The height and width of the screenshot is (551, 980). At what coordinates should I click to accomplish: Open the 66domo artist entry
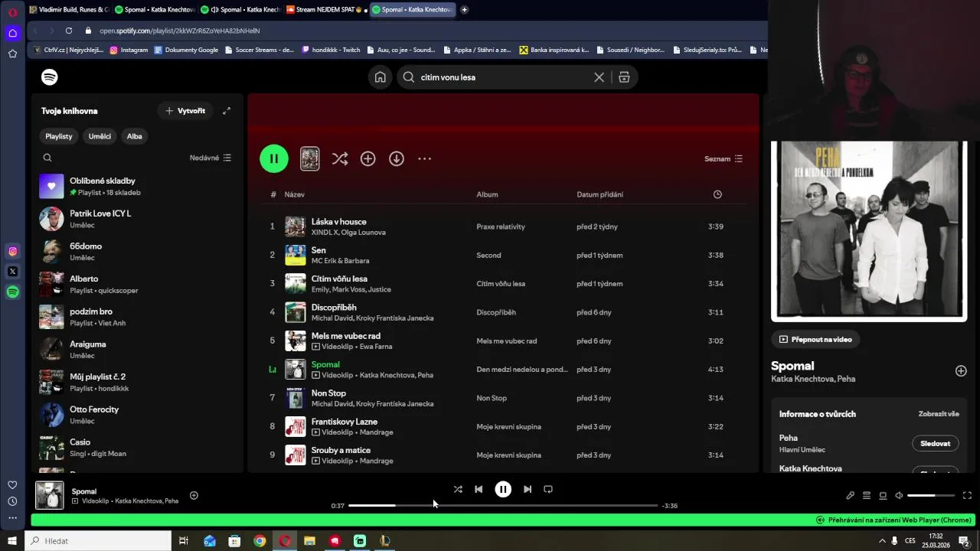pos(138,251)
